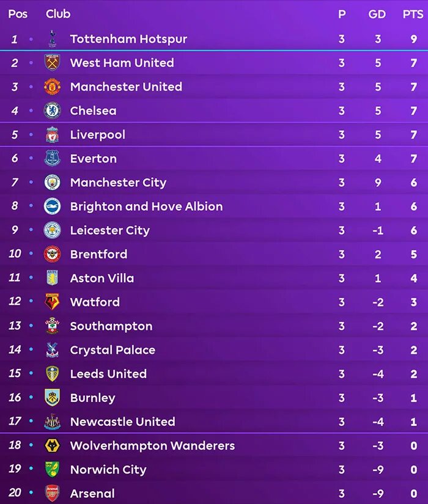428x504 pixels.
Task: Open the Brighton and Hove Albion link
Action: tap(146, 206)
